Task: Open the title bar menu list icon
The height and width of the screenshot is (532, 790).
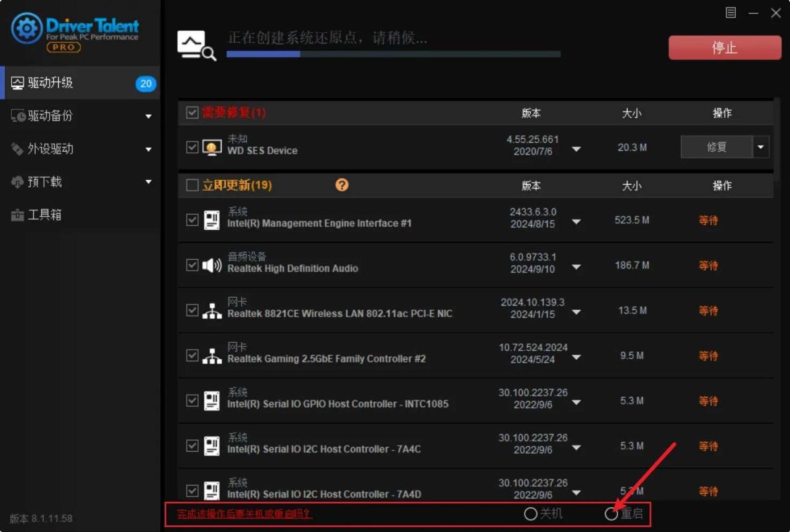Action: 731,12
